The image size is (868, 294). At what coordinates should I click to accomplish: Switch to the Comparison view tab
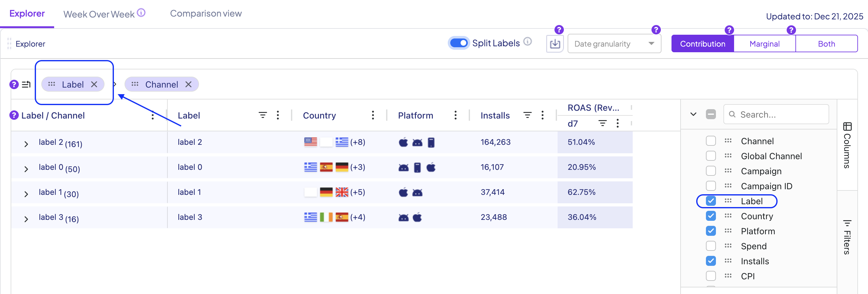[206, 13]
